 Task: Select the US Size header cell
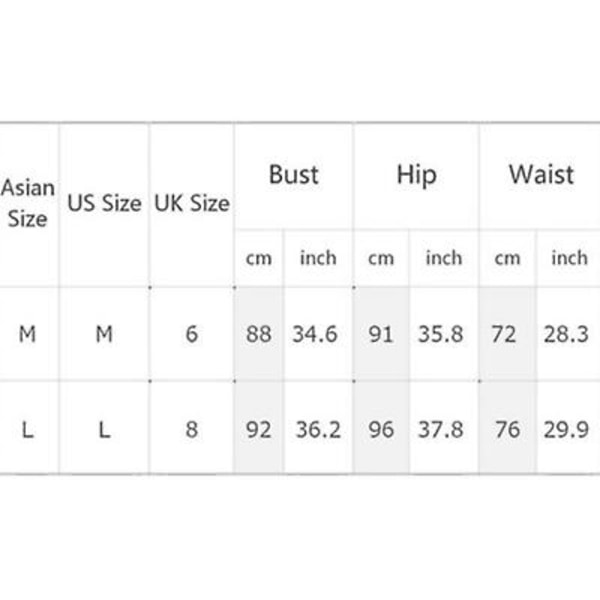tap(104, 203)
